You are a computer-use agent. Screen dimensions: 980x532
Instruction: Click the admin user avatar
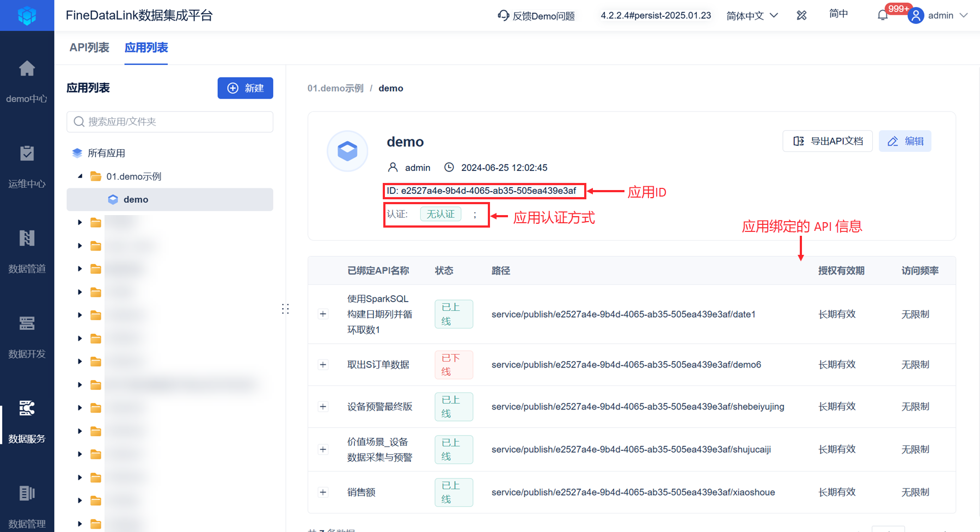tap(916, 15)
